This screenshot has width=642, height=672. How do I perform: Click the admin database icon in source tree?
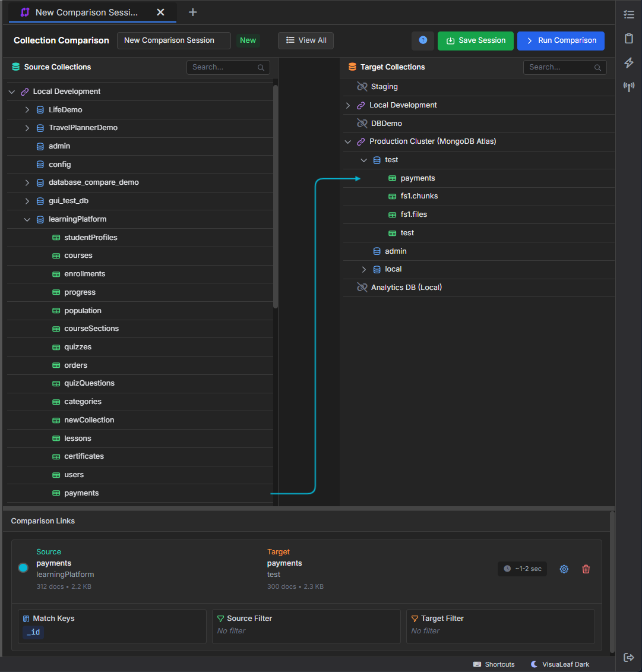point(40,147)
